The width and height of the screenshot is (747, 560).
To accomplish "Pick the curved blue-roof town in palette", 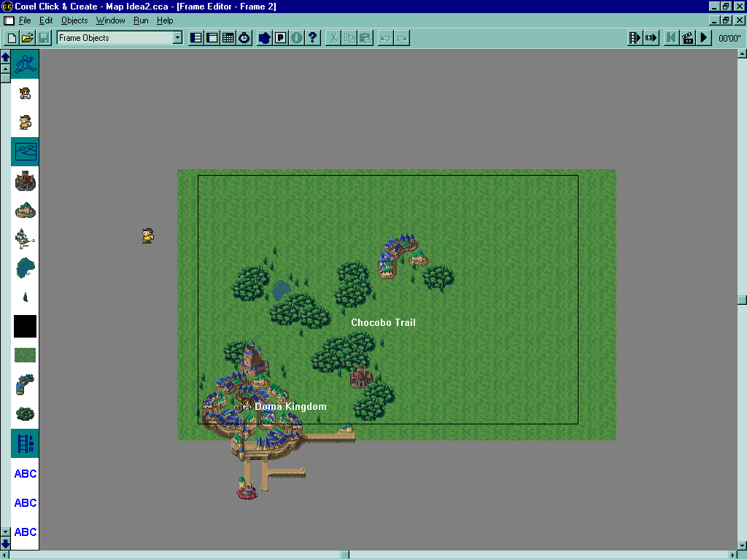I will point(26,385).
